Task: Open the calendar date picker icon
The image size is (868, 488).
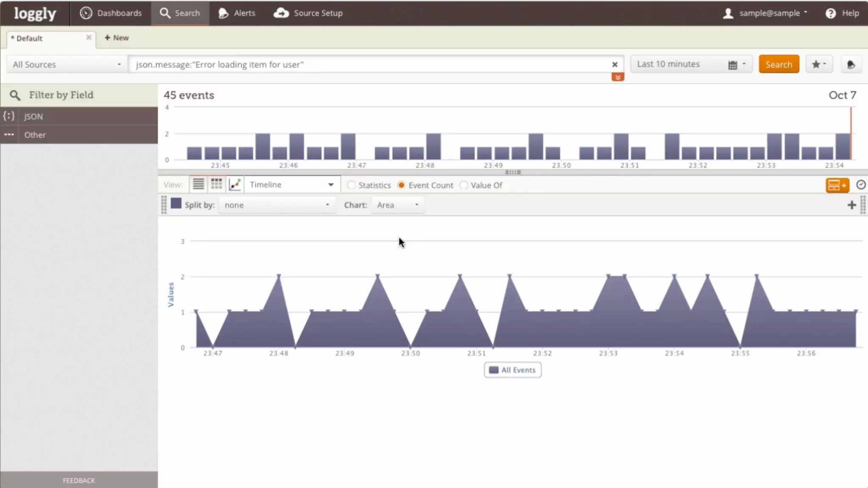Action: coord(732,65)
